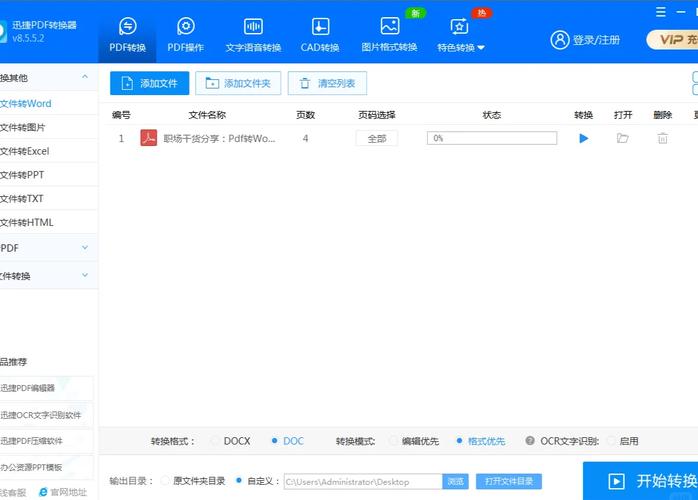Click the 登录/注册 user icon
Image resolution: width=698 pixels, height=500 pixels.
[x=560, y=40]
